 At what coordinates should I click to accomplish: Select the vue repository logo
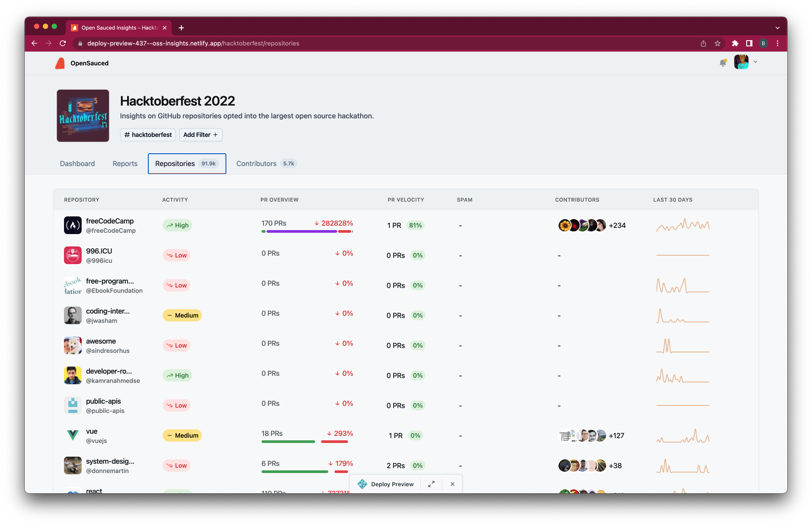pyautogui.click(x=72, y=435)
